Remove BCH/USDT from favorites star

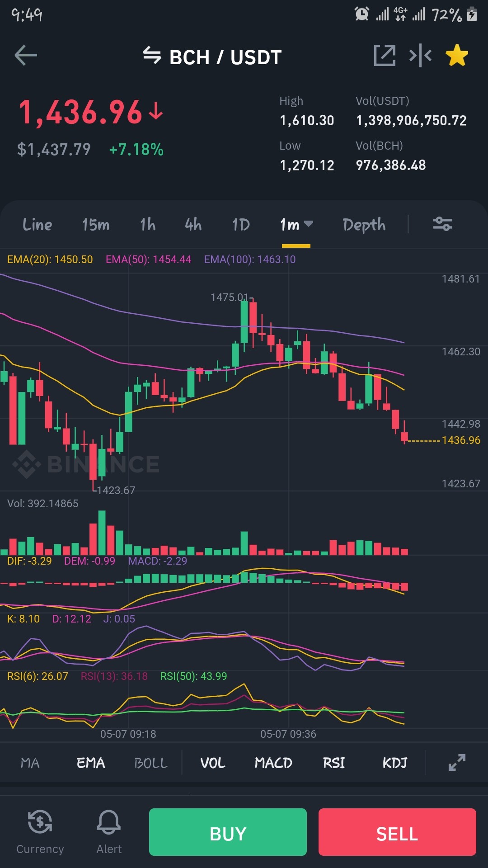pyautogui.click(x=457, y=56)
